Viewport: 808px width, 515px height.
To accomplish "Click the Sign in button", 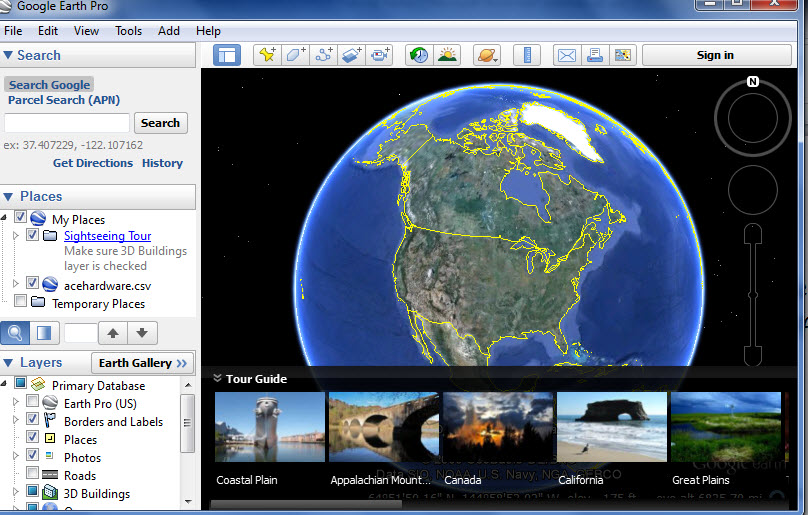I will [x=716, y=55].
